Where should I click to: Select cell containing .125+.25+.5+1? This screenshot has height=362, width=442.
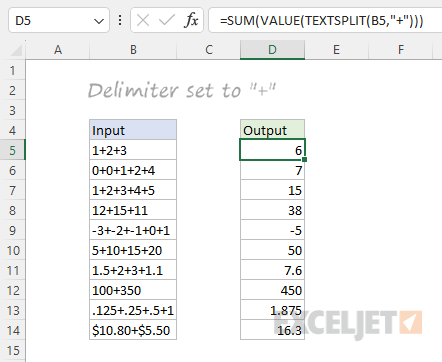tap(133, 310)
